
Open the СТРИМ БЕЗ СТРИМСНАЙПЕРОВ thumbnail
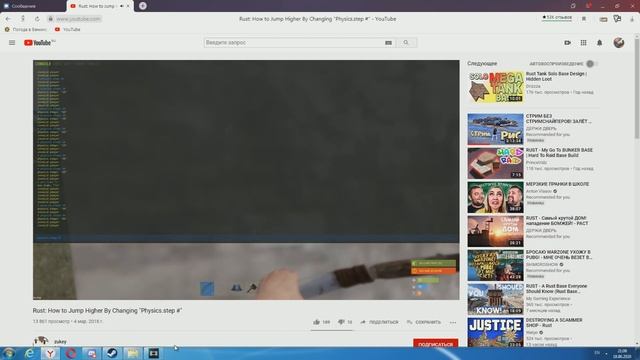(495, 129)
